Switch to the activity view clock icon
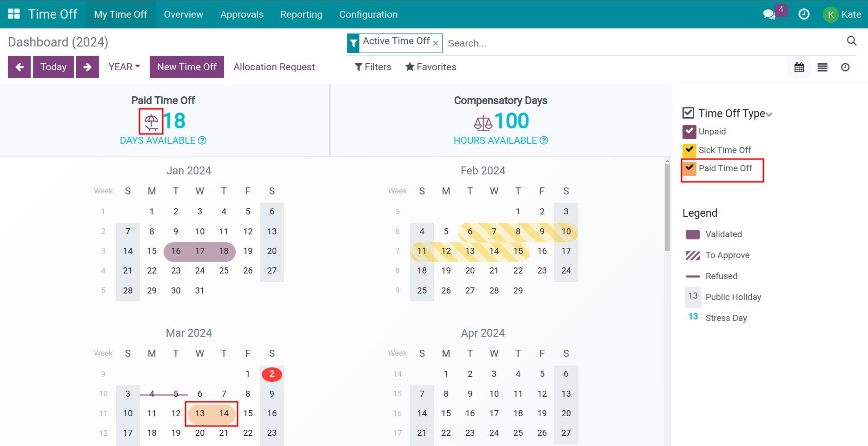The image size is (868, 446). point(845,67)
